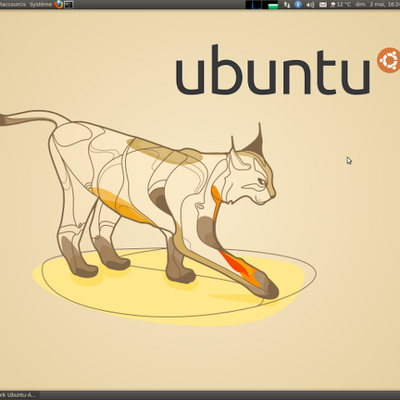
Task: Open the terminal launcher icon
Action: click(x=69, y=5)
